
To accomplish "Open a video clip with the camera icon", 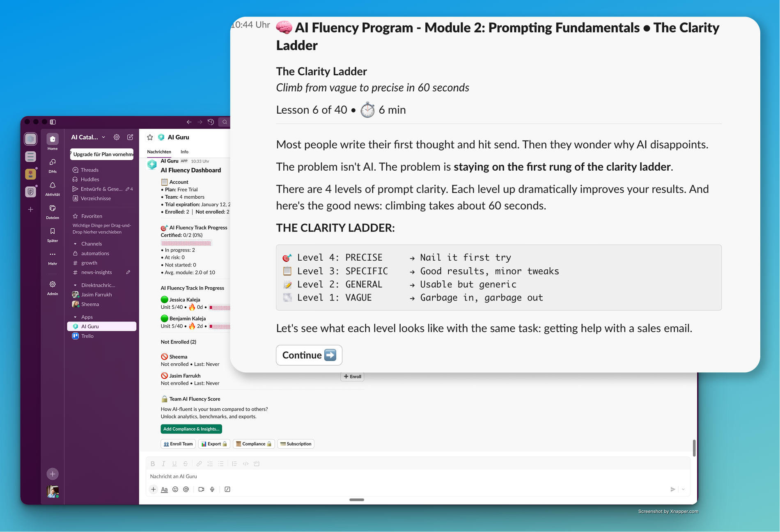I will (201, 489).
